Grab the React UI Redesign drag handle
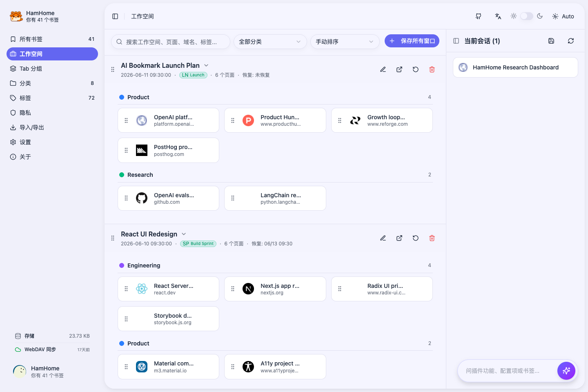588x392 pixels. point(113,238)
